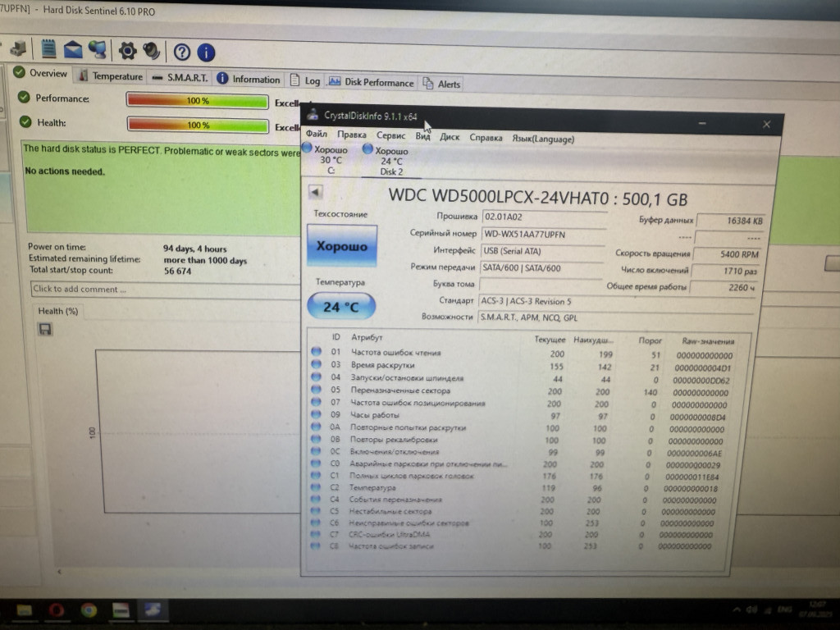Screen dimensions: 840x630
Task: Select the Переназначенные сектора attribute row
Action: click(x=521, y=391)
